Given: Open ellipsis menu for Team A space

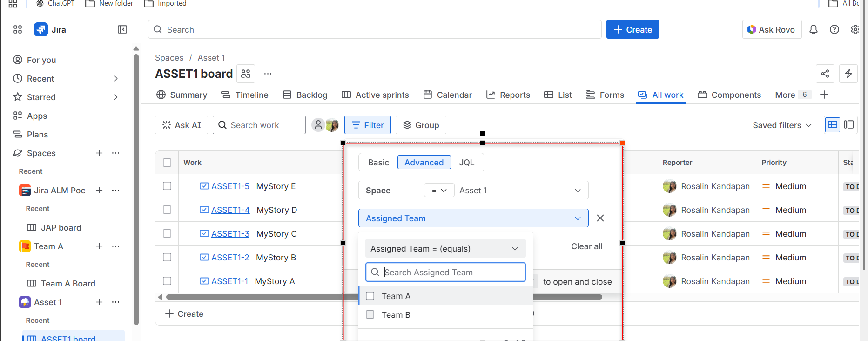Looking at the screenshot, I should coord(116,246).
